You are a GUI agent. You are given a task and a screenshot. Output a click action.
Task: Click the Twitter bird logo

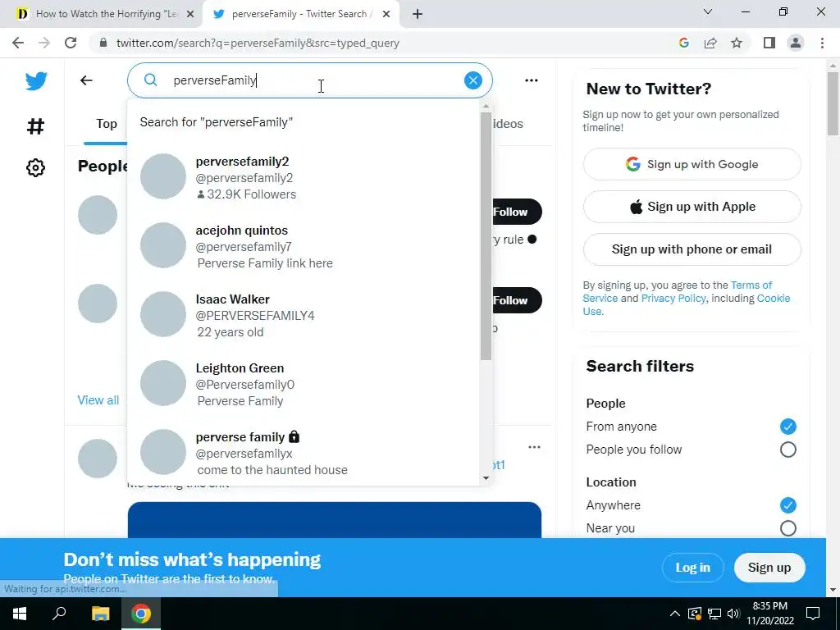36,81
